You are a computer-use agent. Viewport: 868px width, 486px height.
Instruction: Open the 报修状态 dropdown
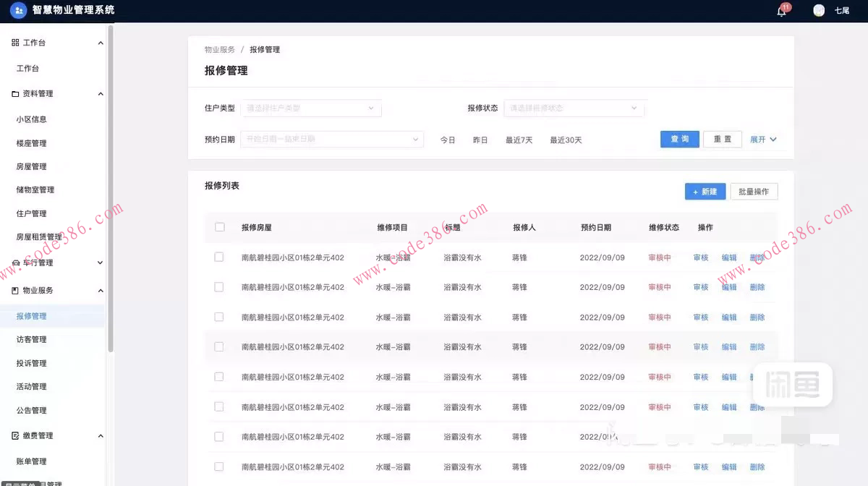coord(574,108)
